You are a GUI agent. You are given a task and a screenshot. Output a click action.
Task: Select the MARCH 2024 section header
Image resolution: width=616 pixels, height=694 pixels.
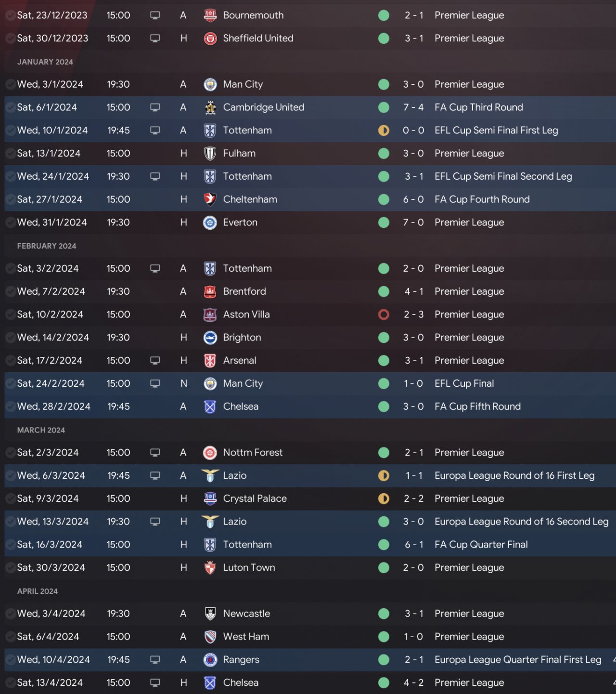41,430
